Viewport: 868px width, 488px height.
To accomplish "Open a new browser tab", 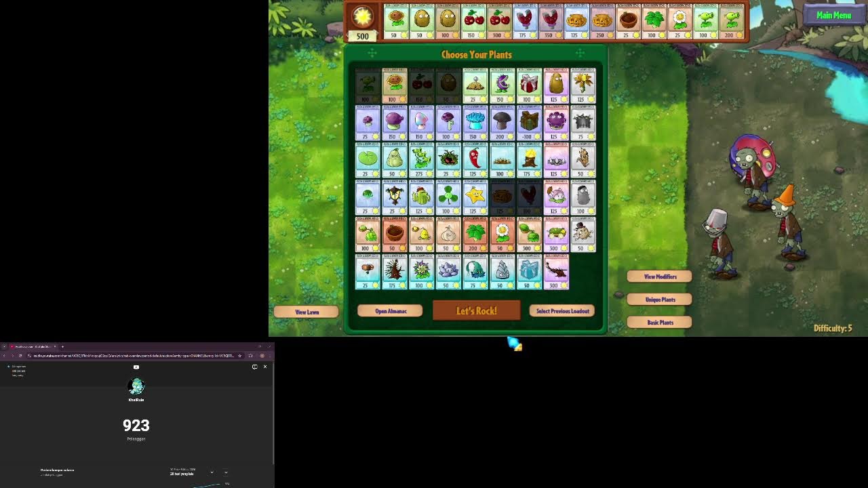I will [x=63, y=347].
